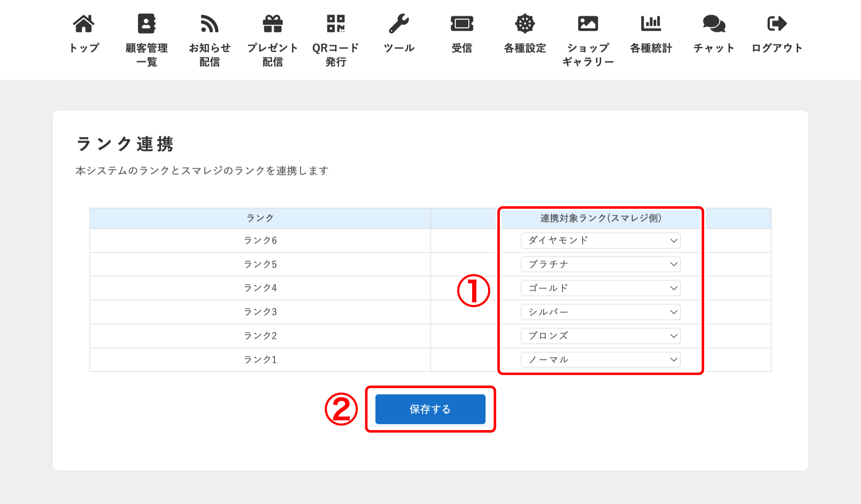Viewport: 861px width, 504px height.
Task: Open the プレゼント配信 gift icon
Action: point(273,24)
